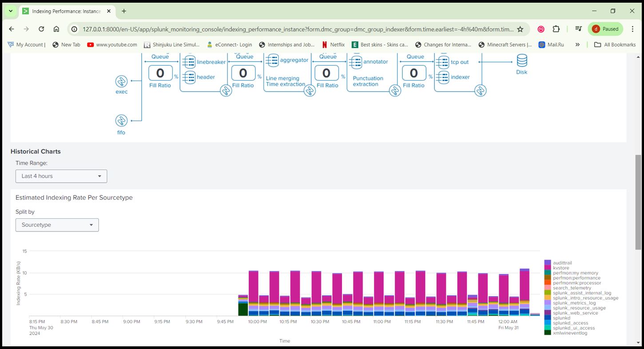The image size is (644, 349).
Task: Click the annotator processor icon
Action: click(x=356, y=62)
